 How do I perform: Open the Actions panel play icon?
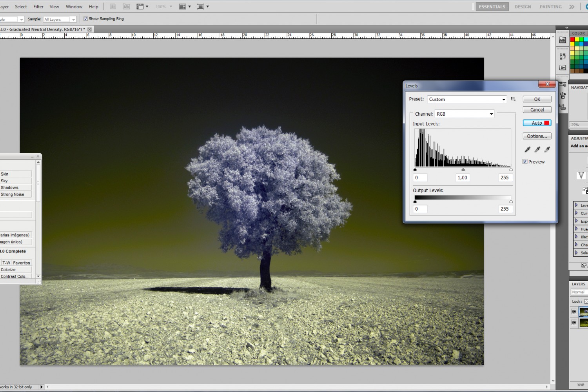point(563,67)
